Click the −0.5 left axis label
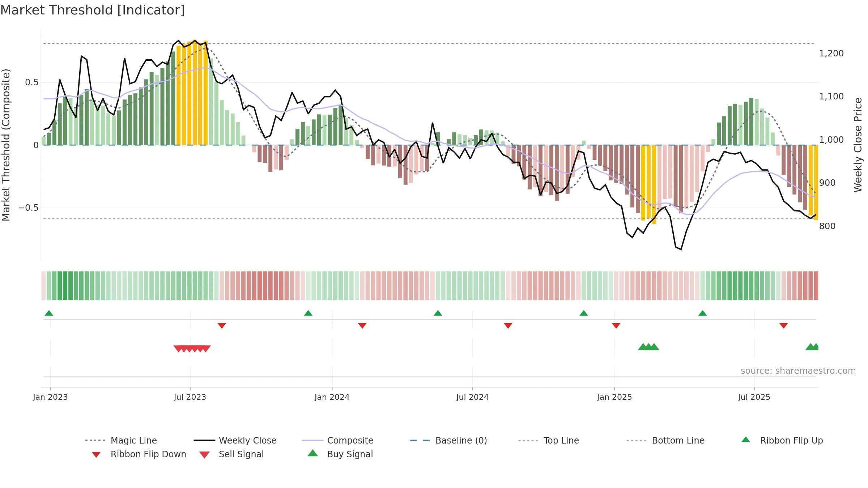This screenshot has height=488, width=868. click(x=28, y=208)
